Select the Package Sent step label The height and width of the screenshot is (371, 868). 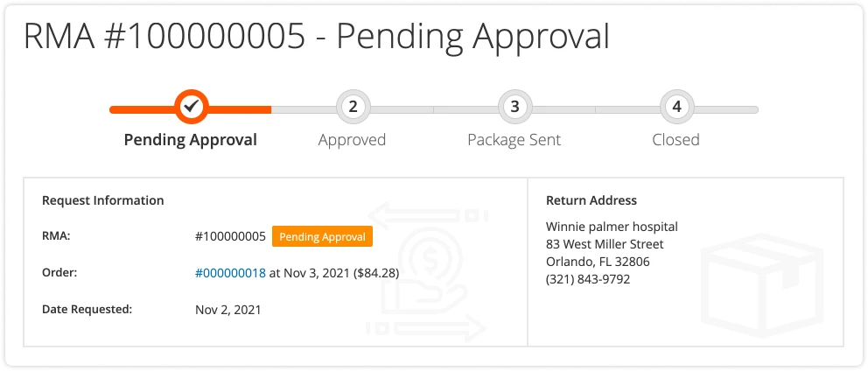[514, 140]
